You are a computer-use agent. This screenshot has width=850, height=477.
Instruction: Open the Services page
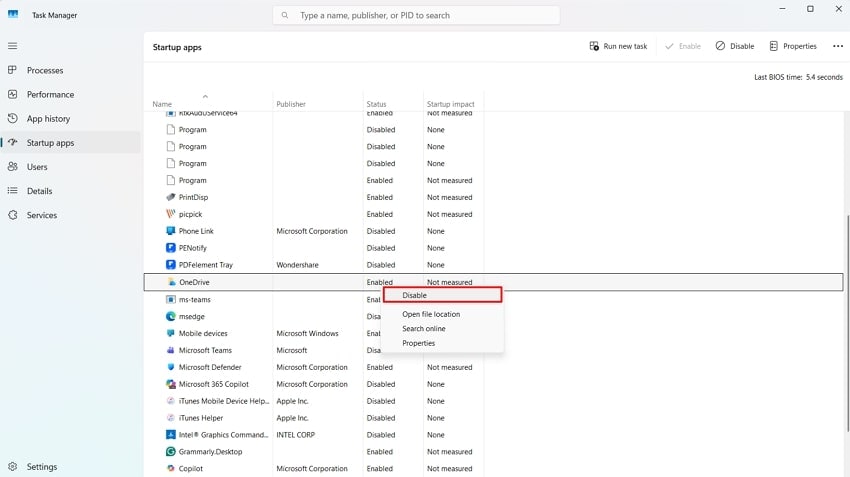tap(70, 215)
